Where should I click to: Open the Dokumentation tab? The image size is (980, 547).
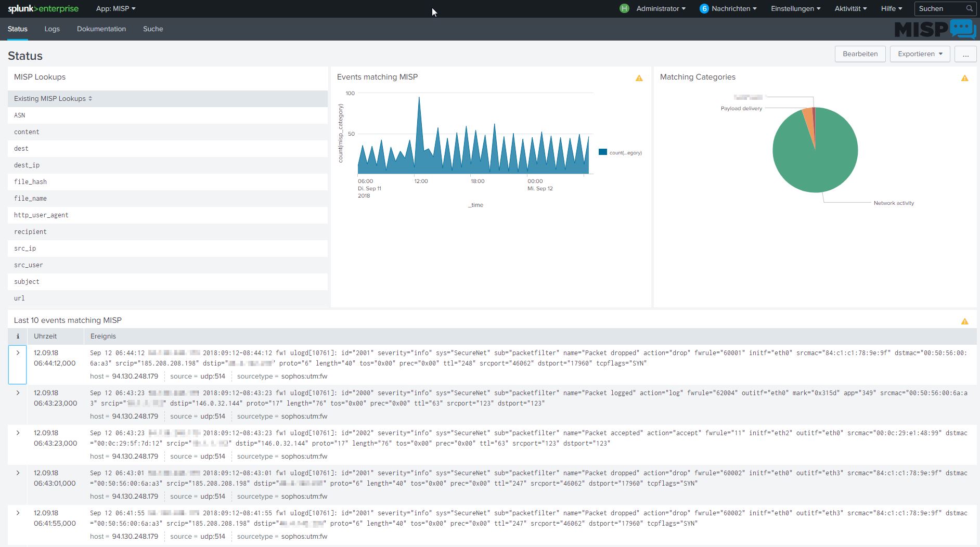pos(101,29)
